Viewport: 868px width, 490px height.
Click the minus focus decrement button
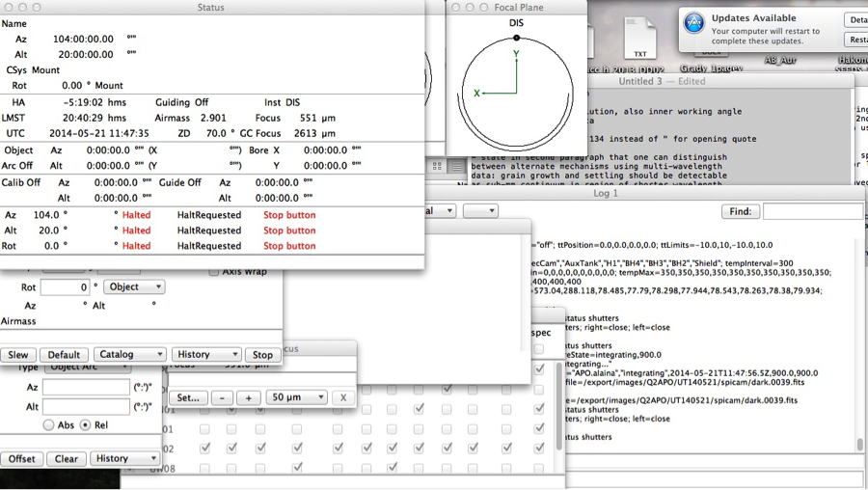click(222, 397)
